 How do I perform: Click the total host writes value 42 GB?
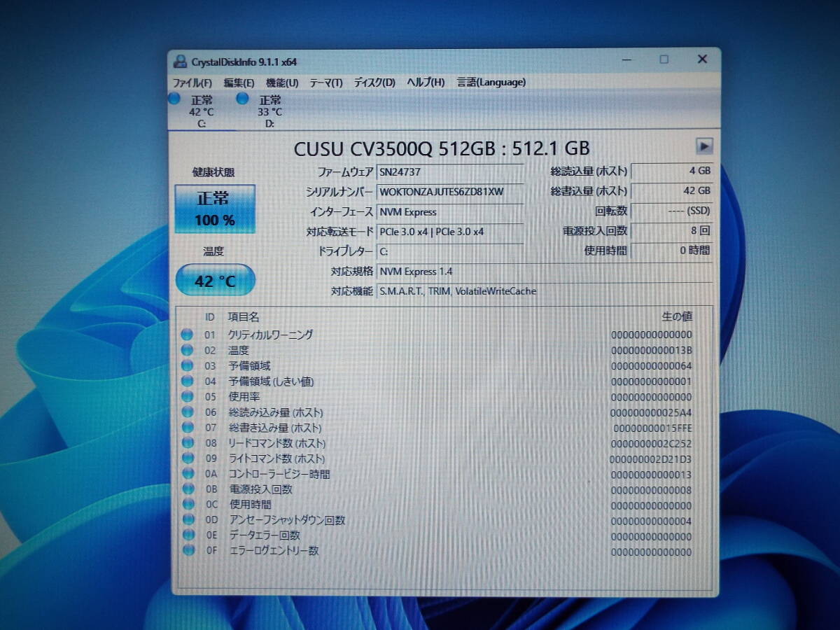pyautogui.click(x=672, y=190)
